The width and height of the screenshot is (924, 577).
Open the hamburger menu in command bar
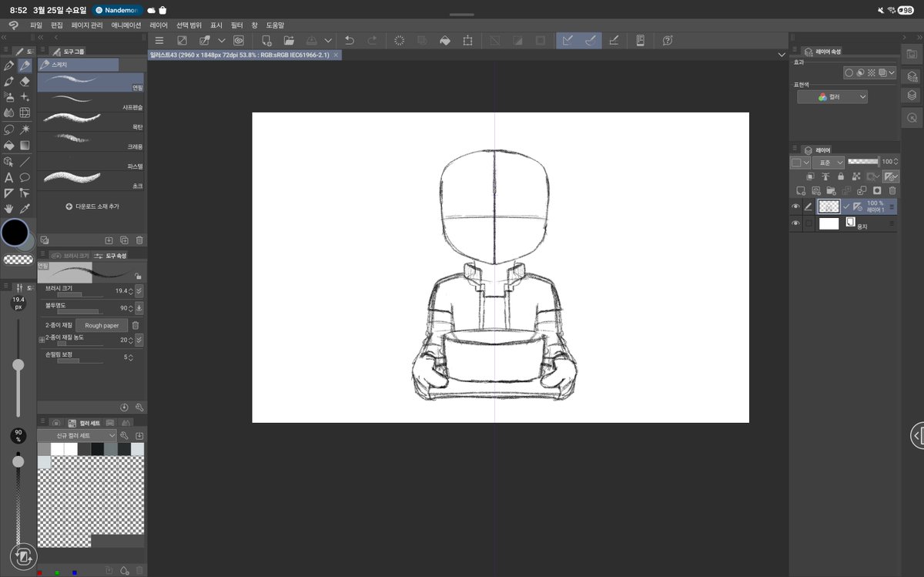click(159, 40)
